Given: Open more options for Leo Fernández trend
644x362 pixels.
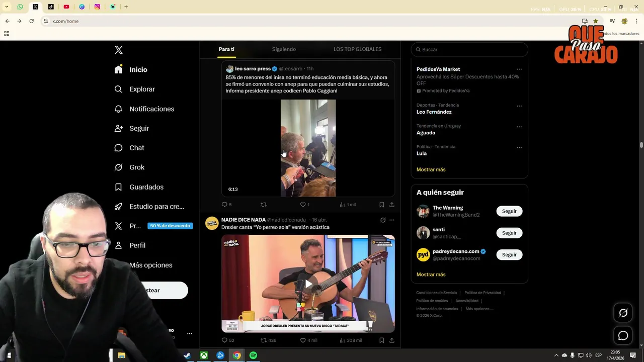Looking at the screenshot, I should [x=519, y=106].
